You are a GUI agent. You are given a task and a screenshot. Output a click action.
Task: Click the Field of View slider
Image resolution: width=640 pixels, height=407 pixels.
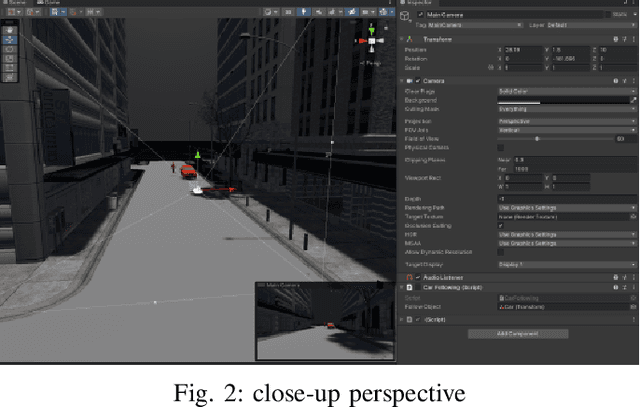tap(553, 138)
